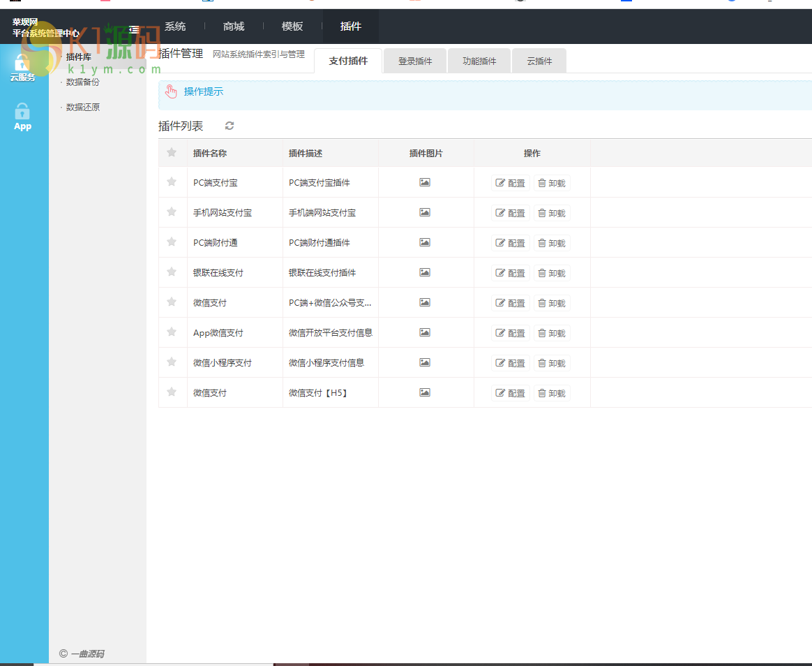Screen dimensions: 812x666
Task: Star the 手机网站支付宝 plugin row
Action: (172, 212)
